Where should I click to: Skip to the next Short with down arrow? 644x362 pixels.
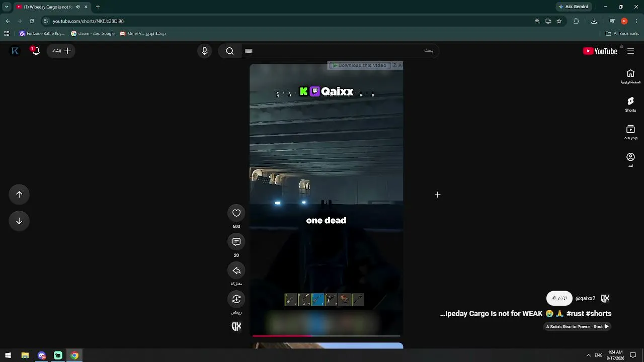pos(19,221)
